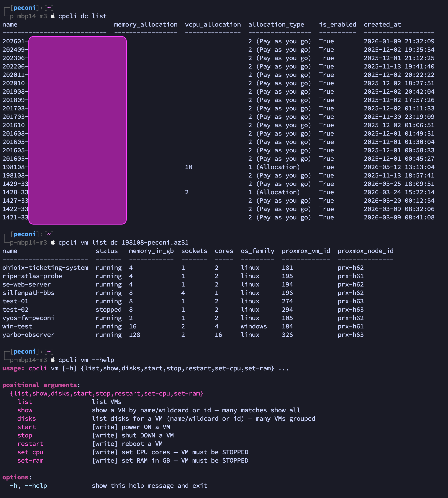Click the VM name 'vyos-fw-peconi'

click(x=29, y=318)
